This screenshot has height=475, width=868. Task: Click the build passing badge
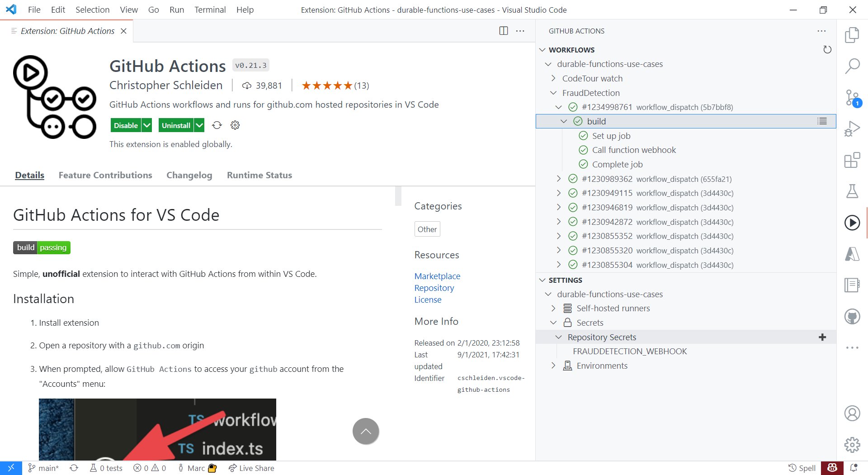[42, 247]
